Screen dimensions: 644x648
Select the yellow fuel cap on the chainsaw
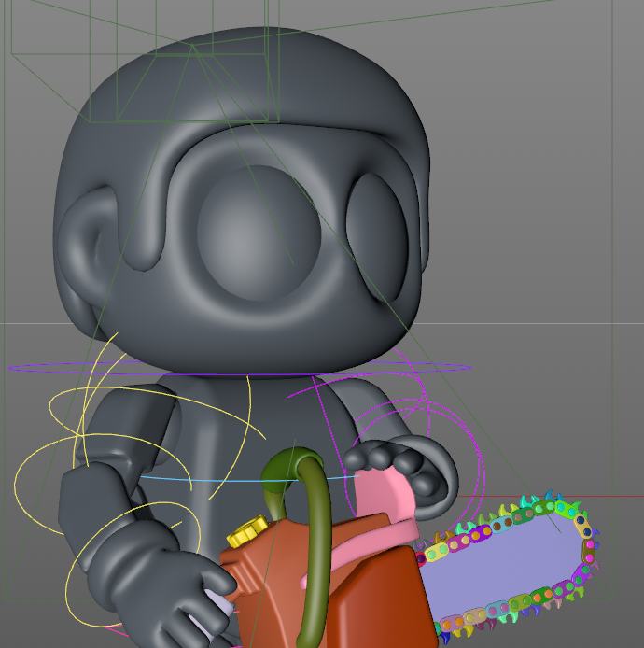pos(247,531)
